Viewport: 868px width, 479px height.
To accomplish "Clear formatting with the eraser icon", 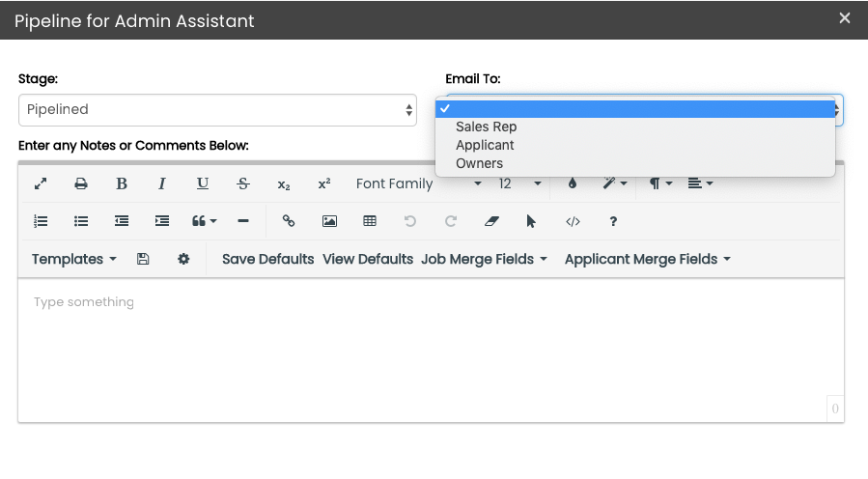I will click(491, 221).
